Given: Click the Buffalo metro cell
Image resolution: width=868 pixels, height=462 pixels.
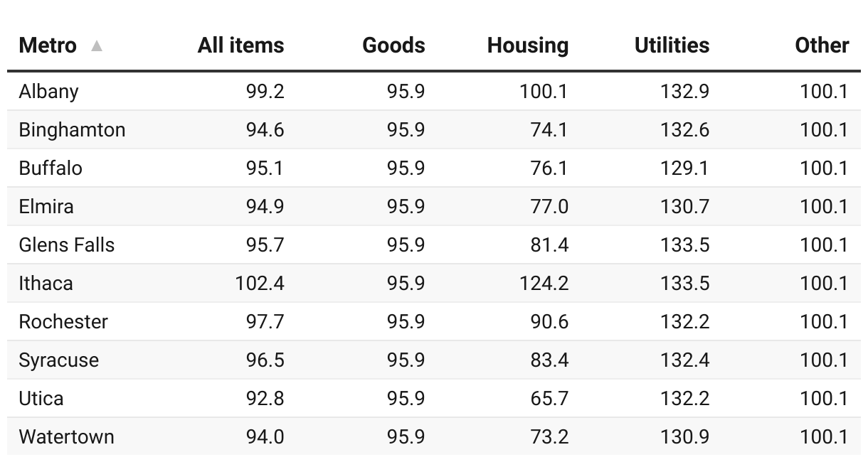Looking at the screenshot, I should coord(51,168).
